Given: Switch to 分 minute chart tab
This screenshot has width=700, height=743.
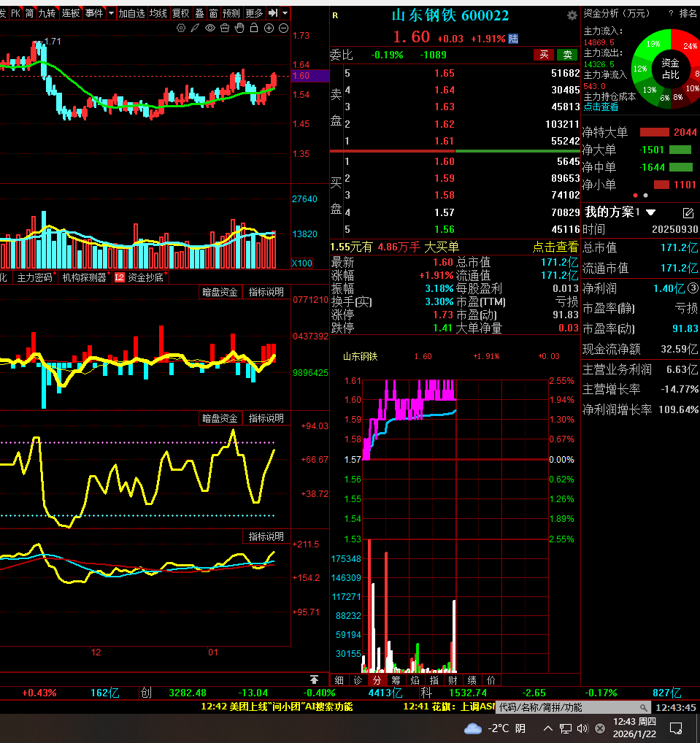Looking at the screenshot, I should point(377,680).
